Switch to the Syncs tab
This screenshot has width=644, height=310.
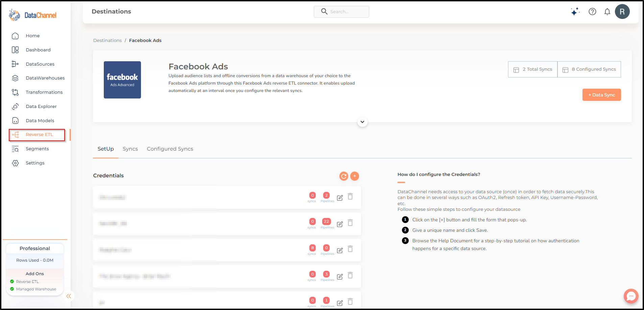tap(130, 149)
